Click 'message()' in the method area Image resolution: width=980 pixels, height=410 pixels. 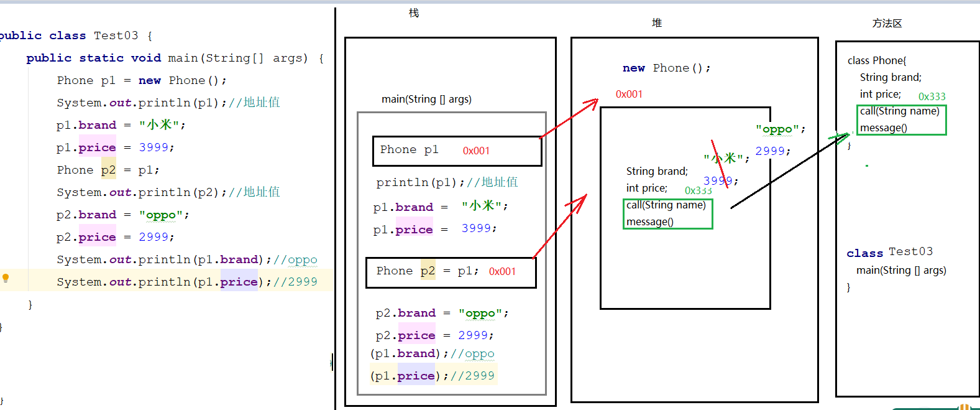(x=884, y=128)
